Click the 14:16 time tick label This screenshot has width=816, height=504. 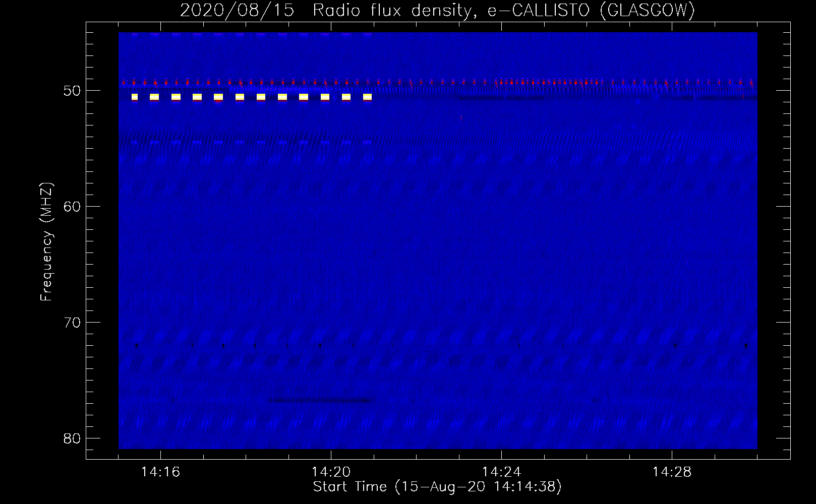(160, 472)
